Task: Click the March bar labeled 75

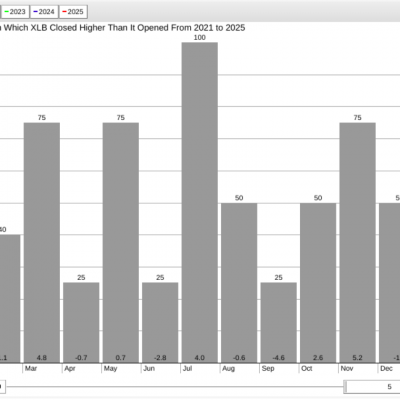Action: (42, 243)
